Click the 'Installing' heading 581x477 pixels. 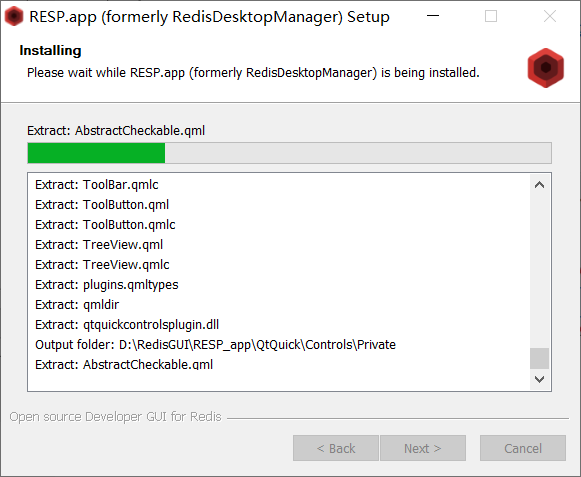50,50
